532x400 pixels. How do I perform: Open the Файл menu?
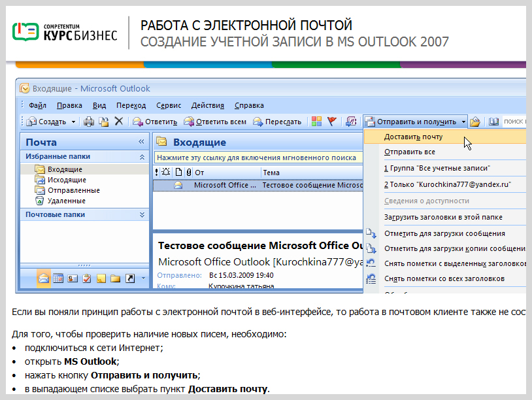click(x=37, y=105)
